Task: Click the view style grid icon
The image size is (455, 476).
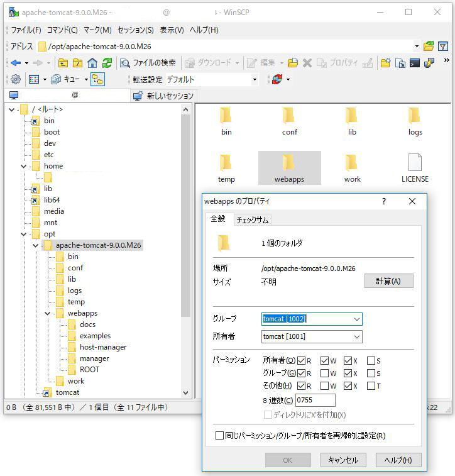Action: coord(34,79)
